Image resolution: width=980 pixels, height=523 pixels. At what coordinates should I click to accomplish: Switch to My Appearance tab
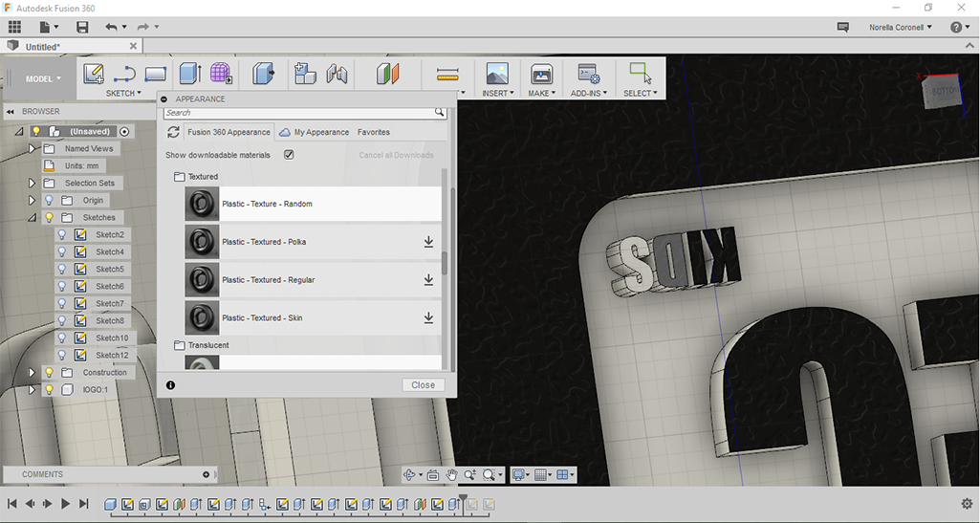tap(315, 132)
